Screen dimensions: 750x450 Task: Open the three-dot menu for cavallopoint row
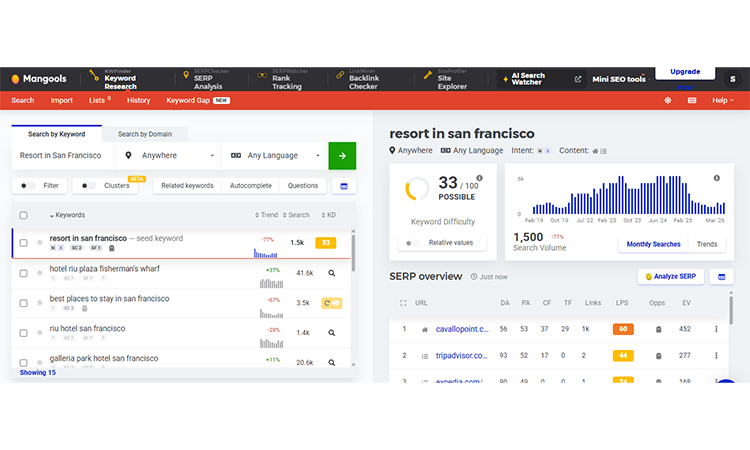[716, 329]
